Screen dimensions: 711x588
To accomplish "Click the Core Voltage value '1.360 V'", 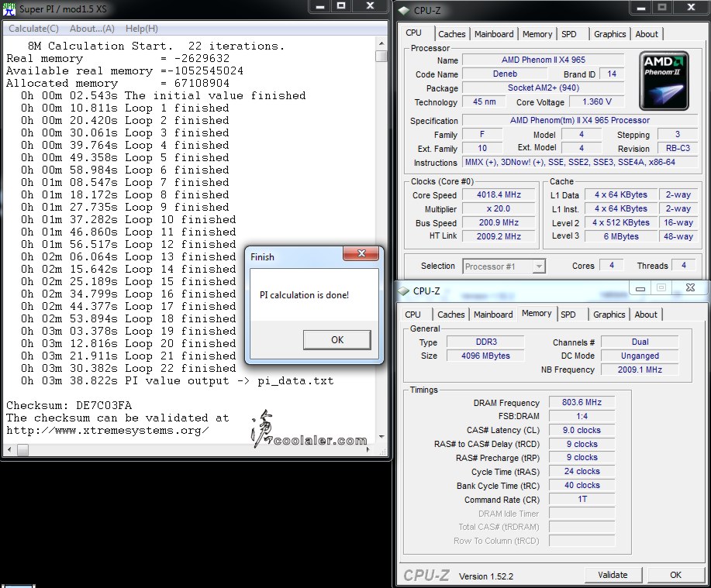I will 597,102.
